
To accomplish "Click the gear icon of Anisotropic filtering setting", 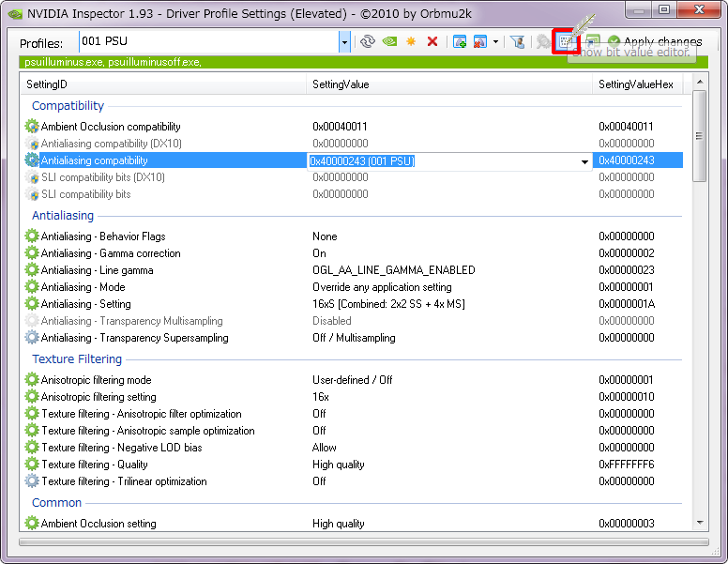I will coord(32,397).
